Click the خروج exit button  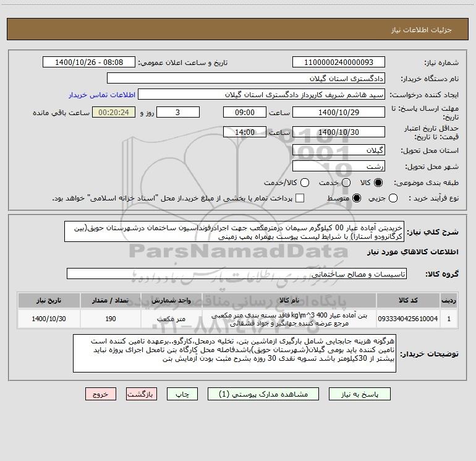point(101,394)
